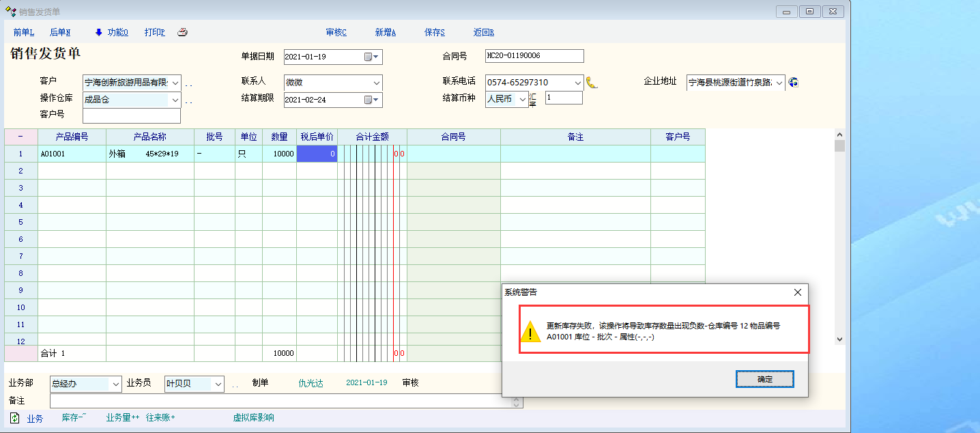Image resolution: width=980 pixels, height=433 pixels.
Task: Switch to the 库存 tab at bottom
Action: 73,418
